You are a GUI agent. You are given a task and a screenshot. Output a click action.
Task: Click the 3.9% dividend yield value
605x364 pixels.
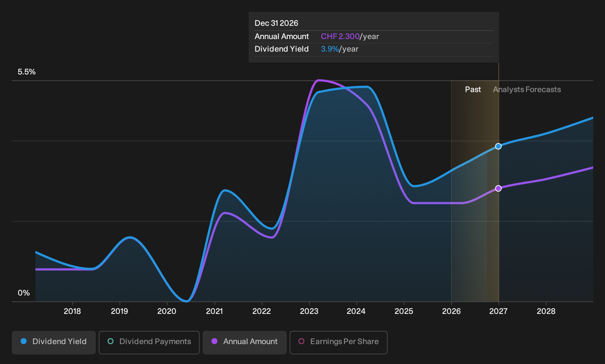coord(330,49)
